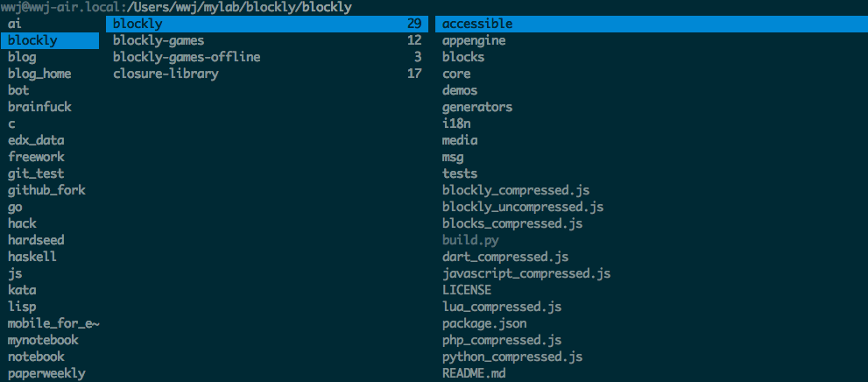Open package.json in the preview column

point(484,323)
